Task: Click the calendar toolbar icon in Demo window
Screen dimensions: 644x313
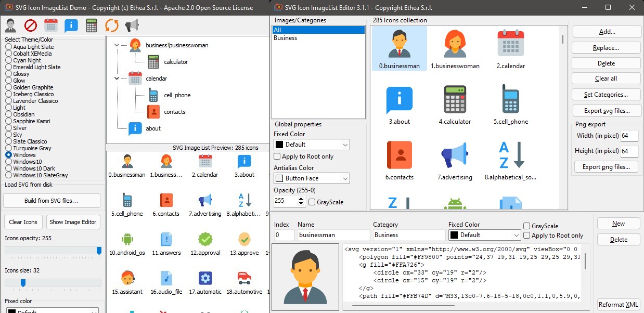Action: [x=51, y=25]
